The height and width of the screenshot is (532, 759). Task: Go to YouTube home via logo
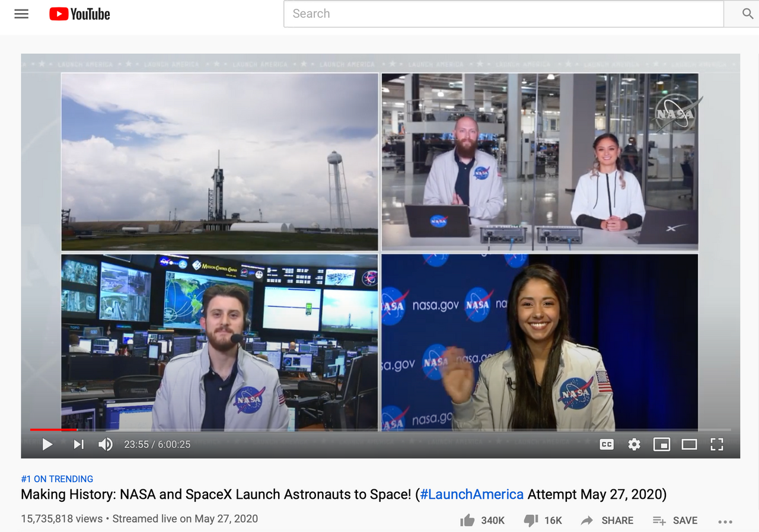79,14
